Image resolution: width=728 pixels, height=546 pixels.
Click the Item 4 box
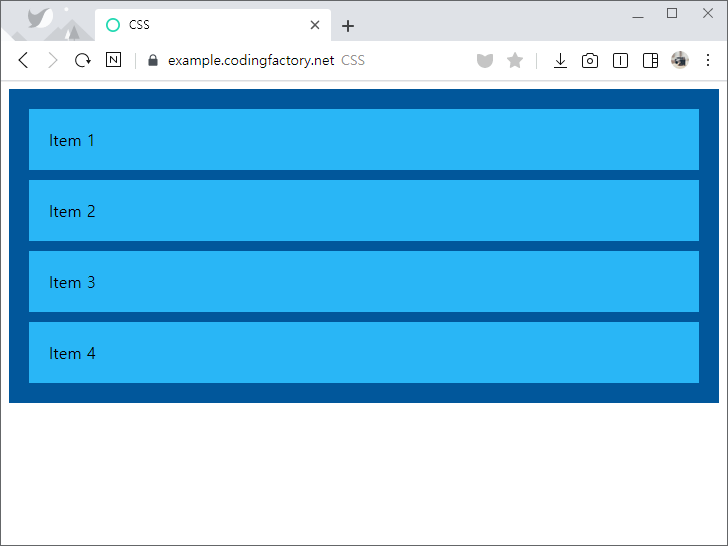(364, 353)
